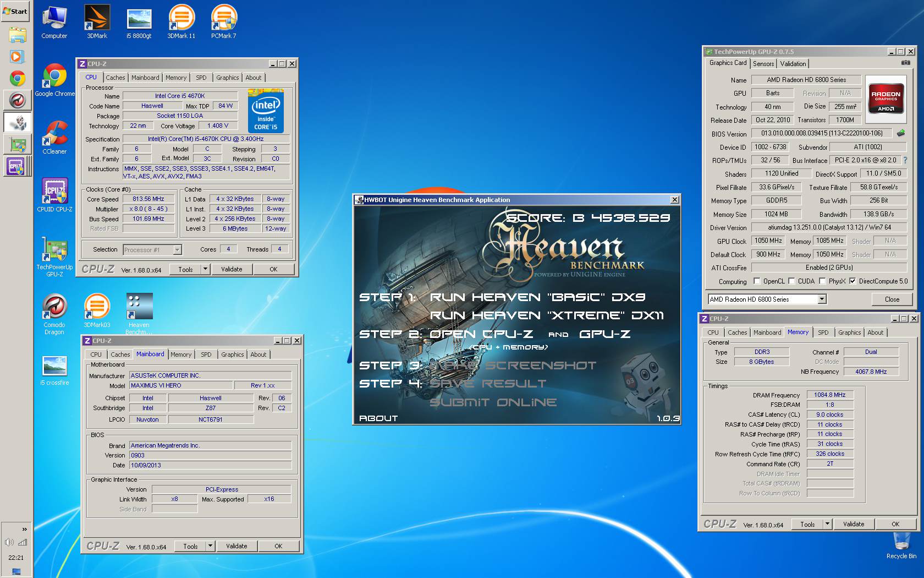
Task: Expand the Tools arrow in the CPU tab CPU-Z window
Action: [x=205, y=269]
